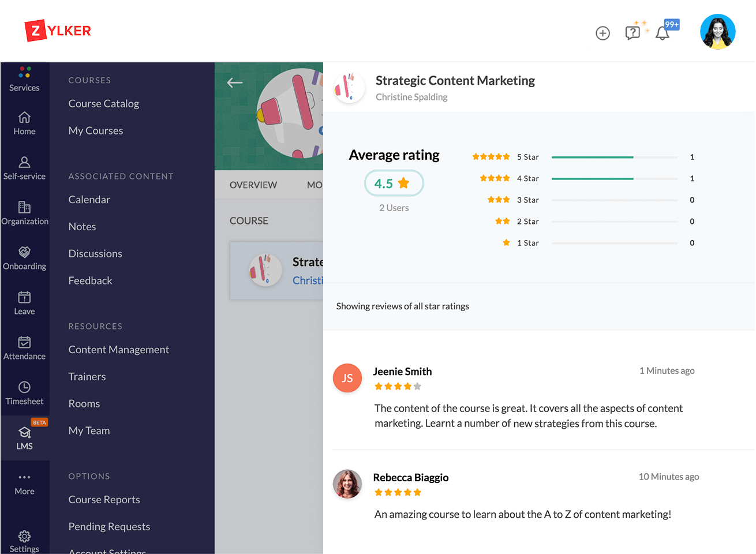
Task: Open Content Management link
Action: [x=118, y=350]
